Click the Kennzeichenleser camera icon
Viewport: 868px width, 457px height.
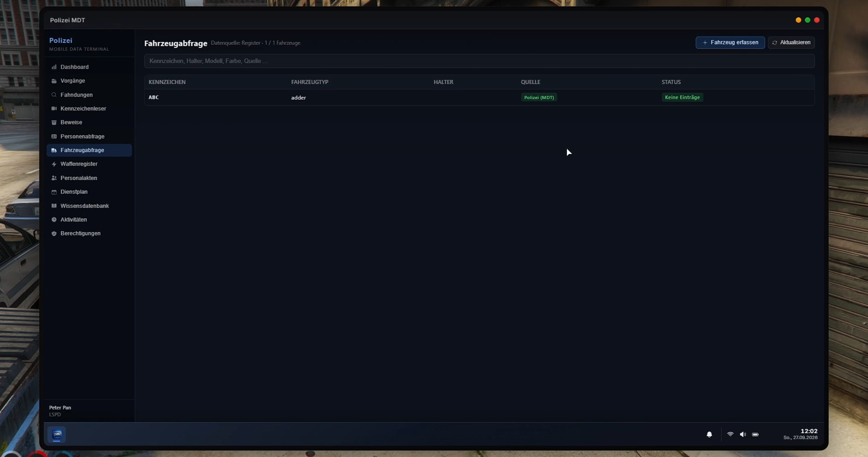point(54,108)
